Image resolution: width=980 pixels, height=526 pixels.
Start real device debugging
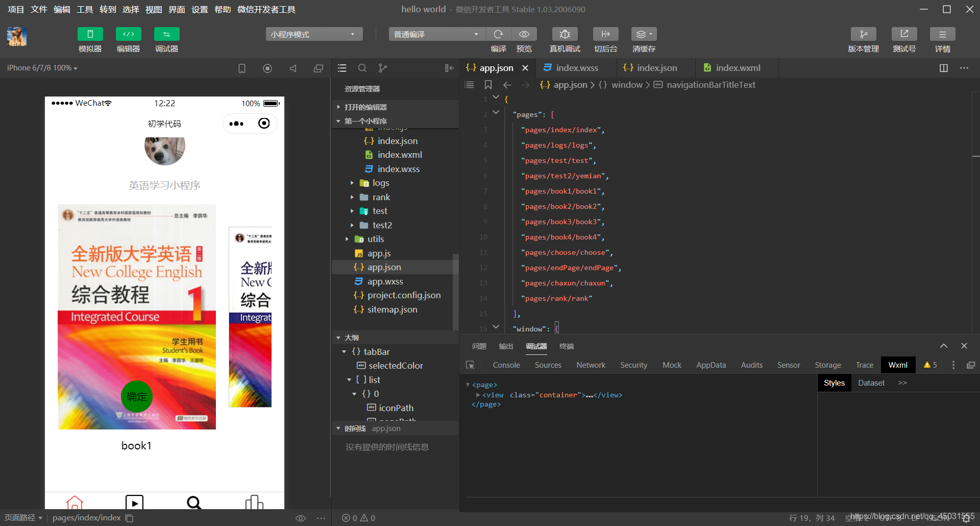click(x=565, y=34)
